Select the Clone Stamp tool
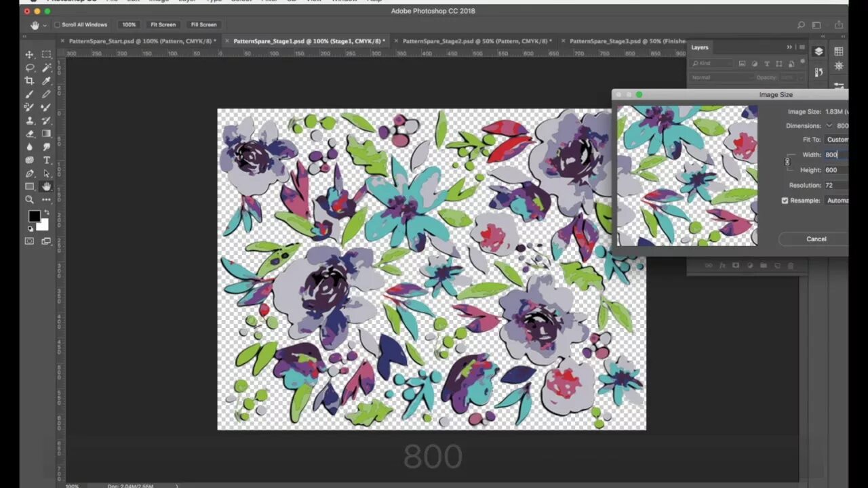Viewport: 868px width, 488px height. coord(29,121)
